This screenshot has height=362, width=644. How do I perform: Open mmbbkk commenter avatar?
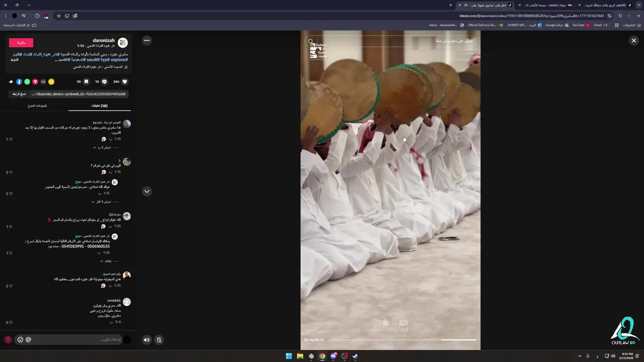127,302
